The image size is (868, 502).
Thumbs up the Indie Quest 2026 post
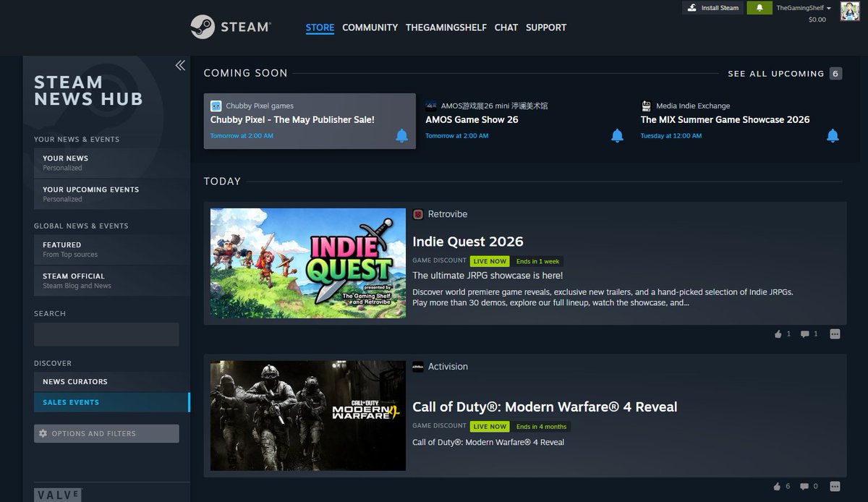point(778,334)
